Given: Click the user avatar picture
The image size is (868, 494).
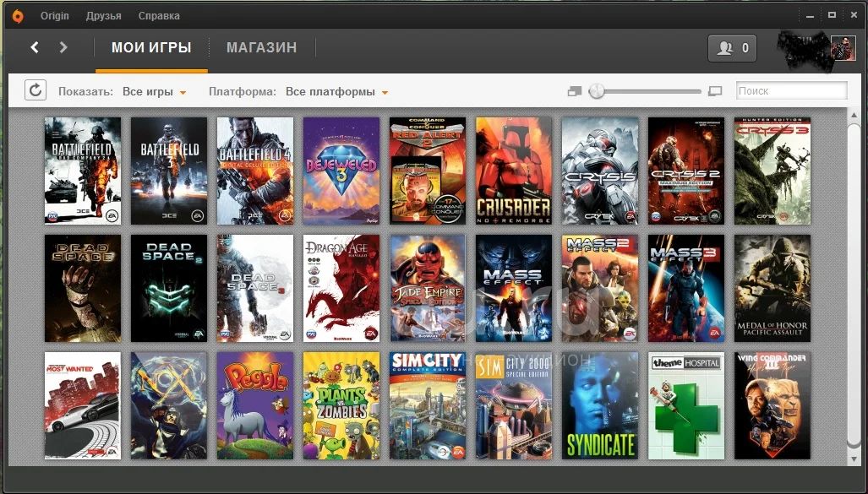Looking at the screenshot, I should tap(843, 48).
